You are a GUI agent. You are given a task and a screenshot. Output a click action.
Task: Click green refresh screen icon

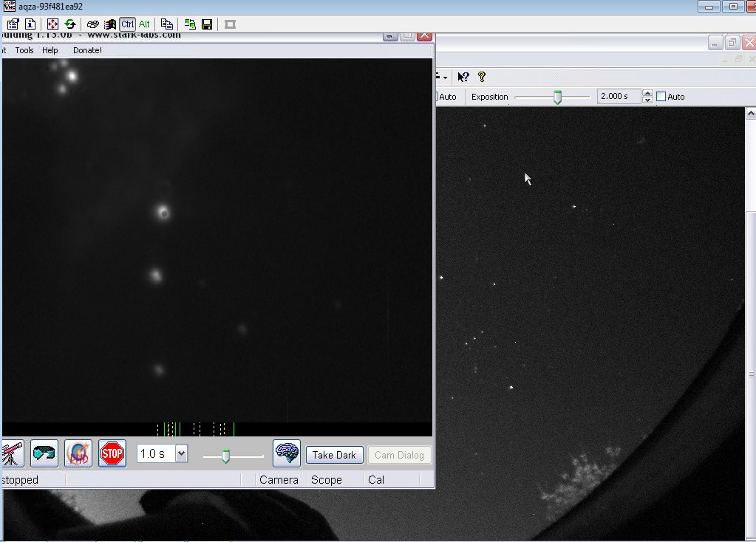(x=70, y=24)
